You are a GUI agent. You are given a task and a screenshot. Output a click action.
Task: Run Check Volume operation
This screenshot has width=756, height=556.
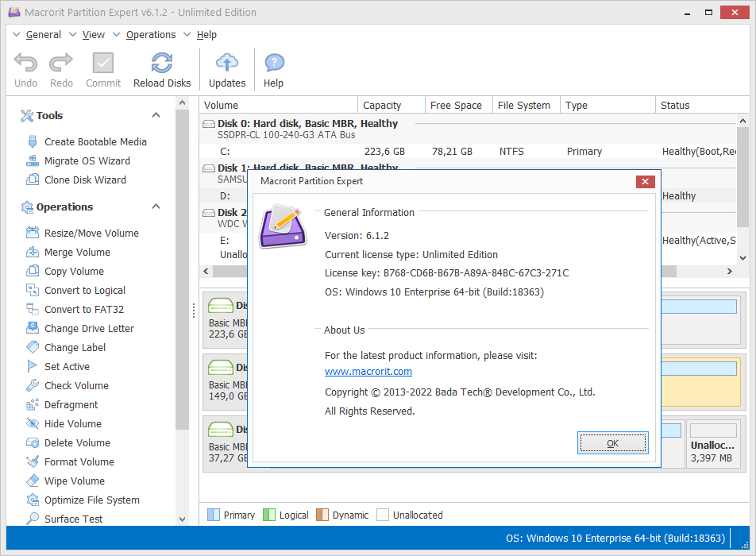click(76, 386)
